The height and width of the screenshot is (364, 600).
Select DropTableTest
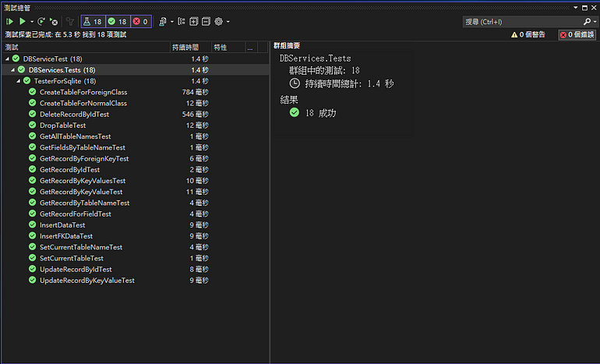click(x=63, y=125)
